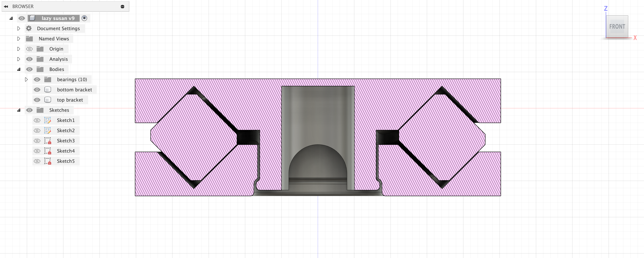Click the Sketch1 sketch icon
Screen dimensions: 644x258
(47, 120)
